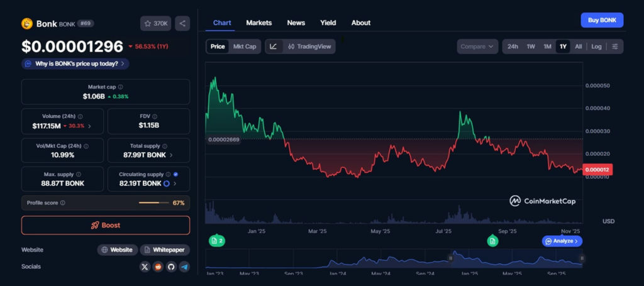Click the Profile score info icon
644x286 pixels.
(62, 202)
